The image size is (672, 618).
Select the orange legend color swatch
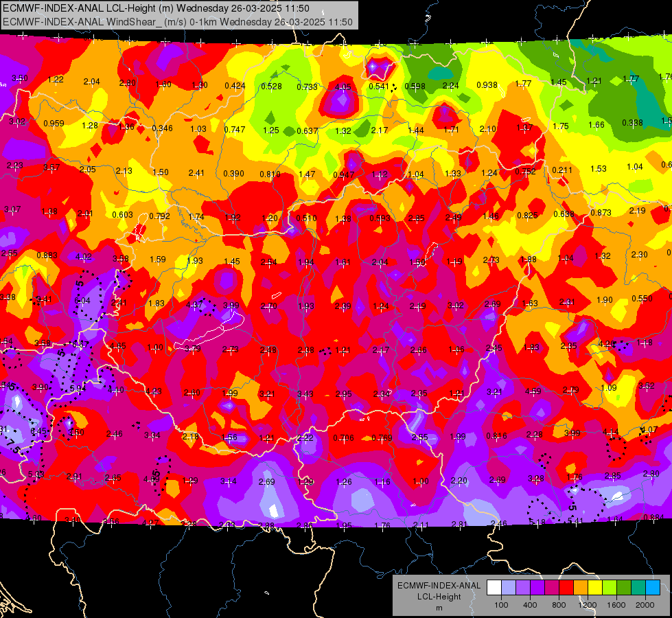[581, 588]
